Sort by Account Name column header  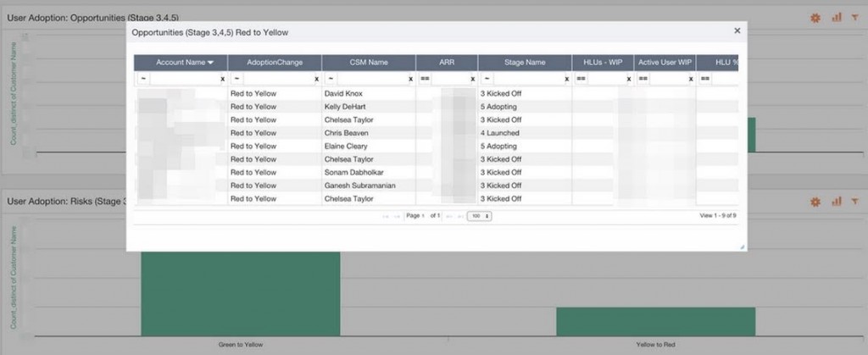(181, 63)
